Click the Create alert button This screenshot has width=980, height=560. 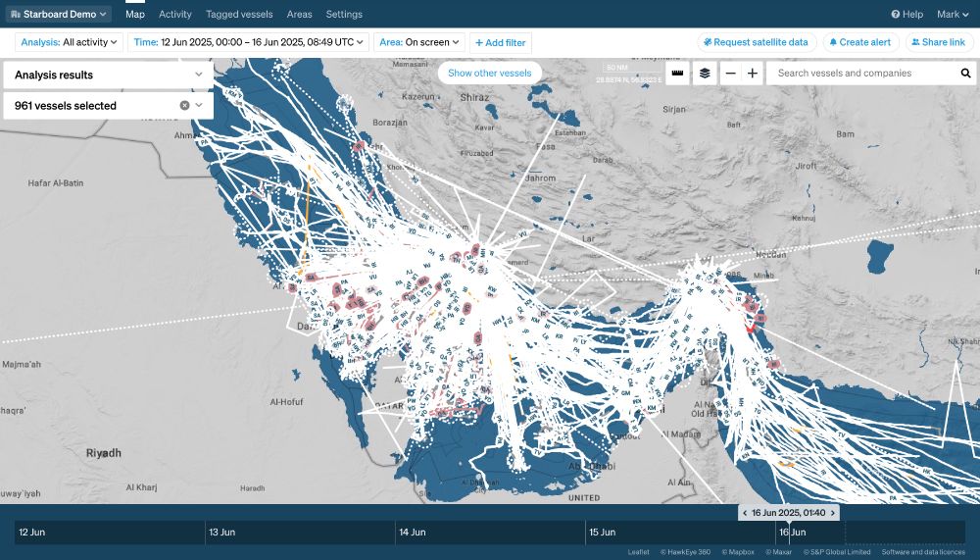[861, 42]
